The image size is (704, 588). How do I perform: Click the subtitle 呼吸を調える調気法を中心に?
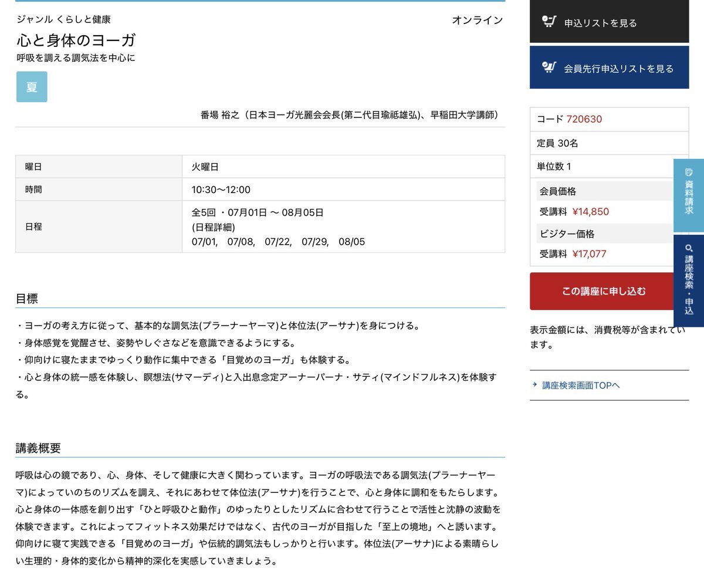pos(76,58)
